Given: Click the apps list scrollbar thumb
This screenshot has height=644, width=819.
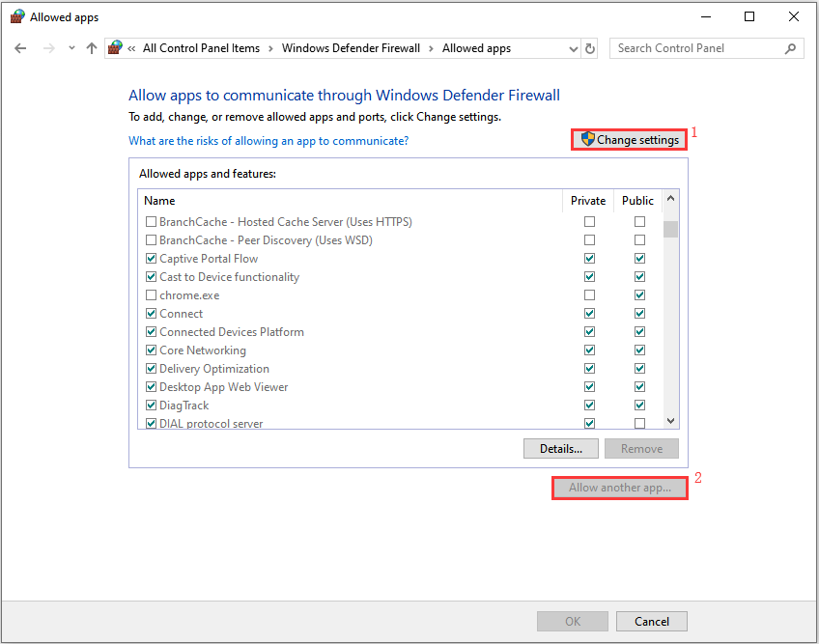Looking at the screenshot, I should coord(670,229).
